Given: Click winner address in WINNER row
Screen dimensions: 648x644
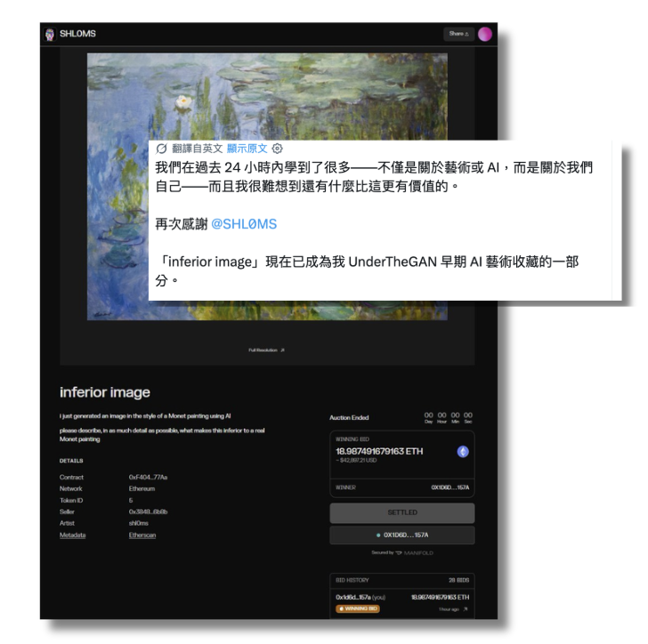Looking at the screenshot, I should click(x=450, y=487).
